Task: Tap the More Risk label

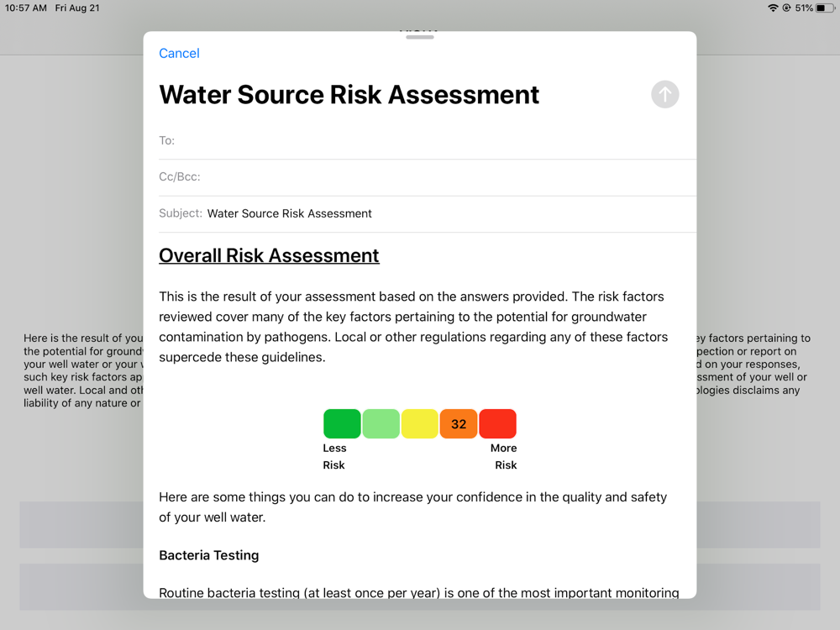Action: [x=503, y=456]
